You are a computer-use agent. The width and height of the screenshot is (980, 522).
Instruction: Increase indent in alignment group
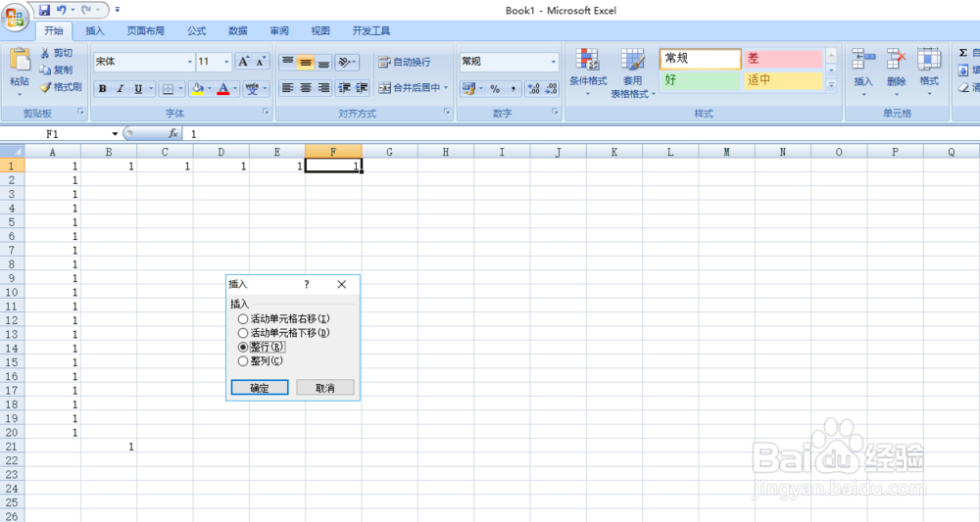pyautogui.click(x=362, y=88)
